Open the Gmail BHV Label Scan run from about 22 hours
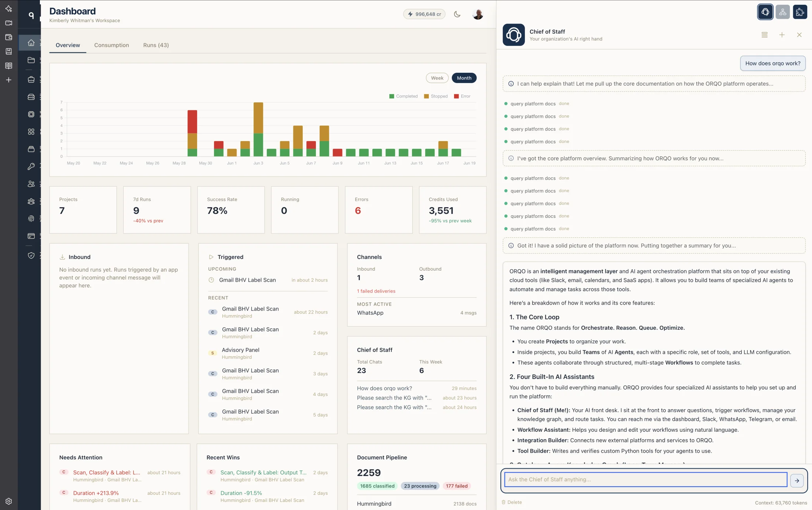Image resolution: width=812 pixels, height=510 pixels. pos(268,312)
